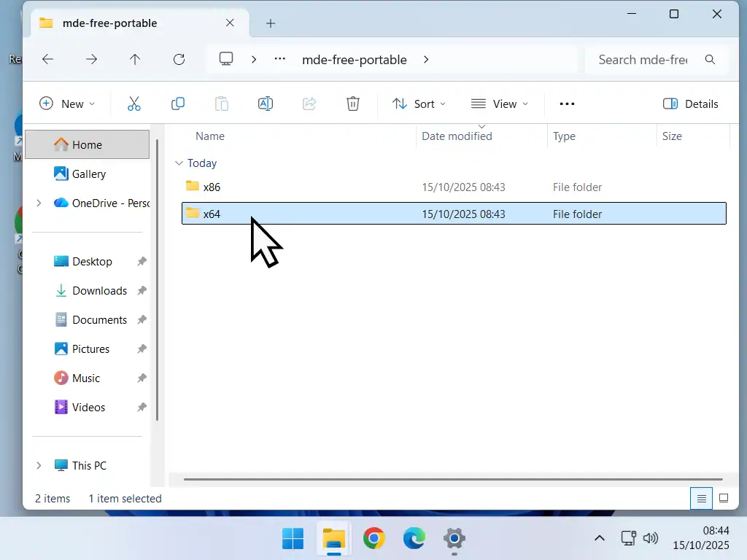This screenshot has width=747, height=560.
Task: Add a new tab
Action: pos(271,23)
